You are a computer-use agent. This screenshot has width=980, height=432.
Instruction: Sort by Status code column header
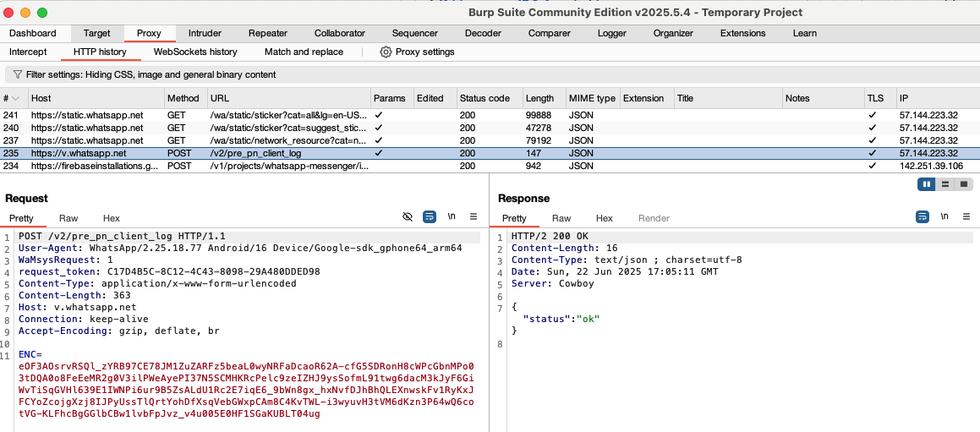[489, 98]
